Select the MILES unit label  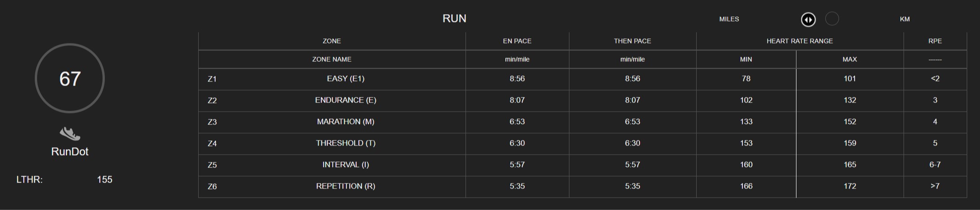pyautogui.click(x=729, y=19)
